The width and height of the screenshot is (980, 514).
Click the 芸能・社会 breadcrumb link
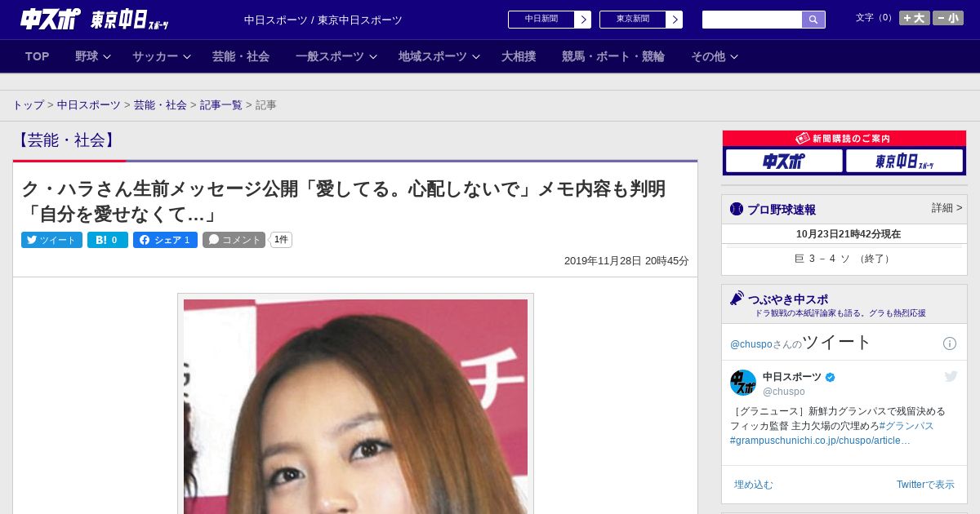(160, 105)
